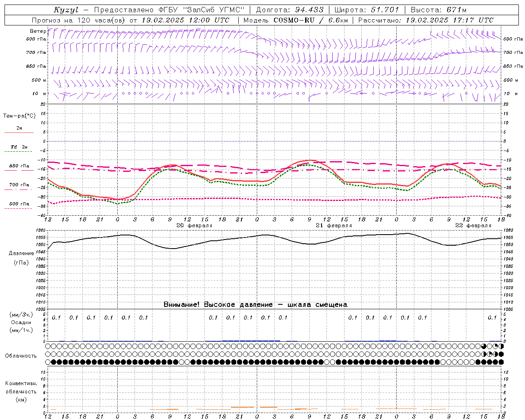Click the Ветер section label

[38, 31]
